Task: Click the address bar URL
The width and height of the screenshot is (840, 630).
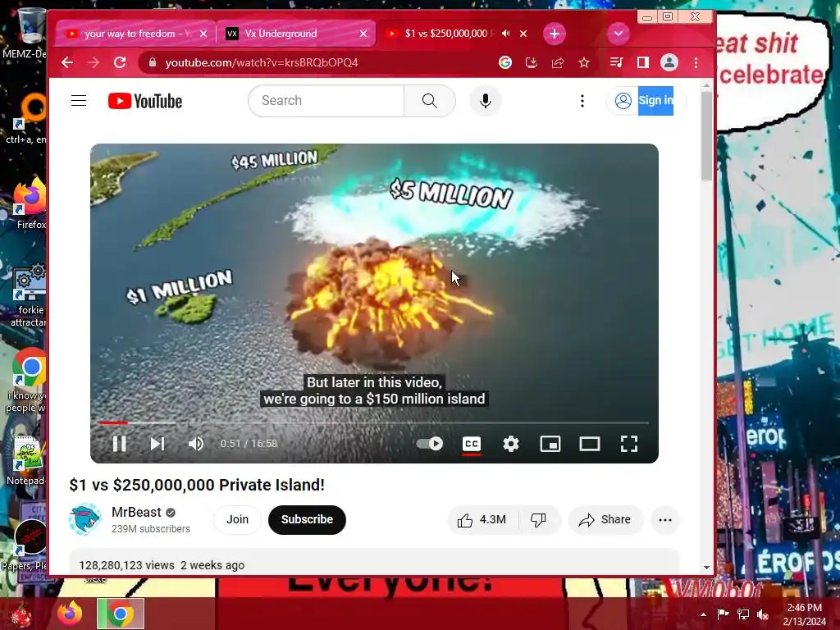Action: point(262,62)
